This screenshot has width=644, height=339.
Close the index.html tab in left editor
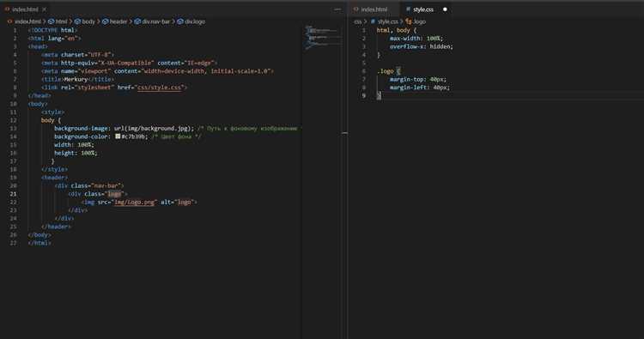click(x=45, y=9)
